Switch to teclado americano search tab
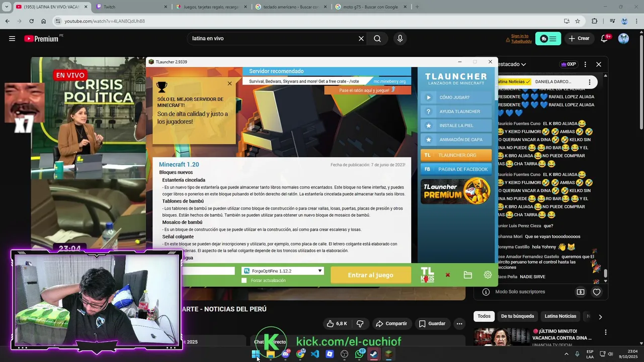 [x=290, y=7]
